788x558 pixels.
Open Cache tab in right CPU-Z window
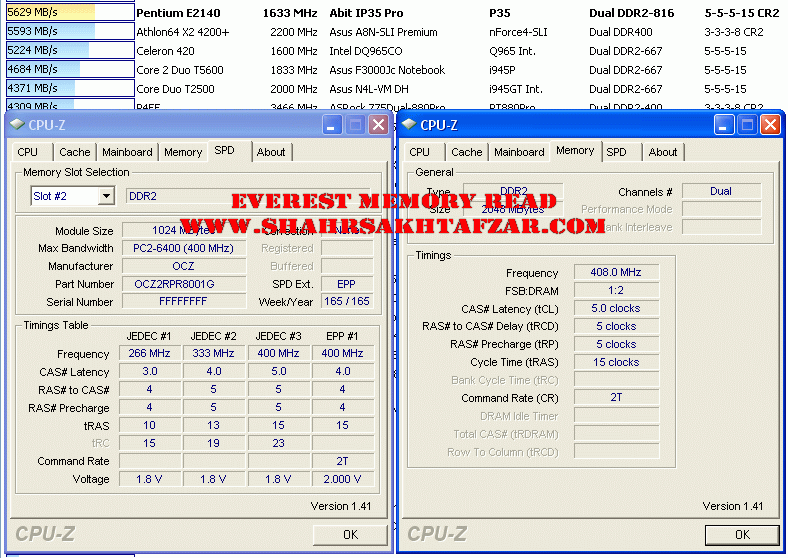click(x=467, y=152)
